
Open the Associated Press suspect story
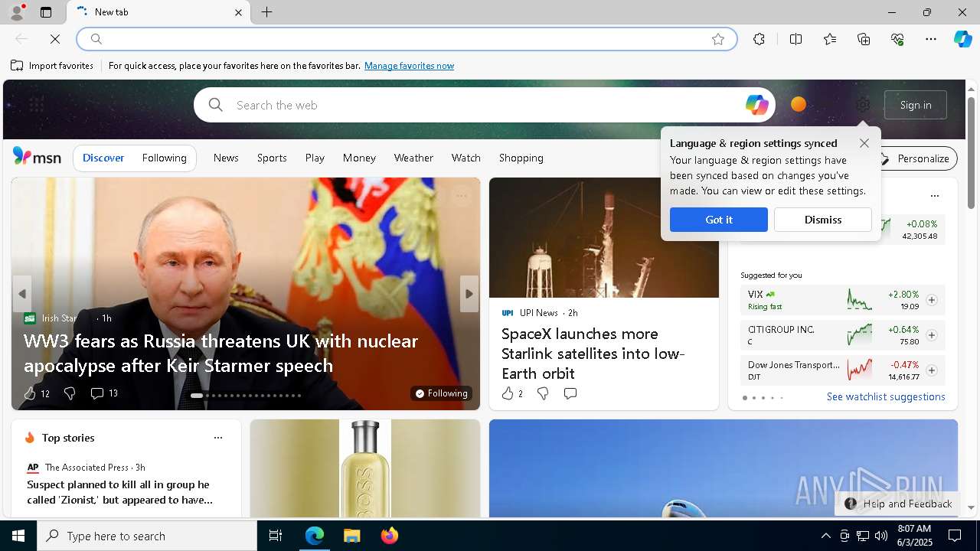coord(120,492)
